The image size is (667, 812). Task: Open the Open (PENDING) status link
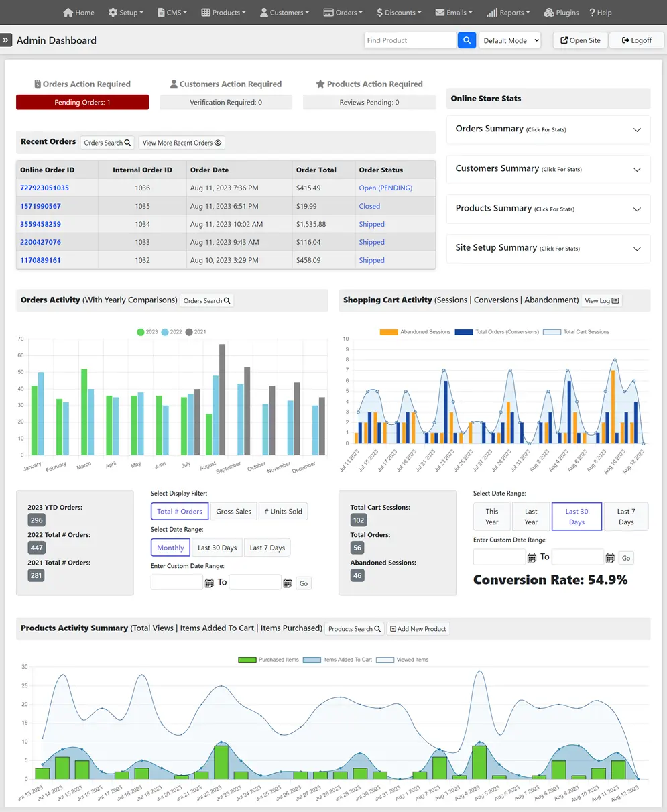point(385,188)
